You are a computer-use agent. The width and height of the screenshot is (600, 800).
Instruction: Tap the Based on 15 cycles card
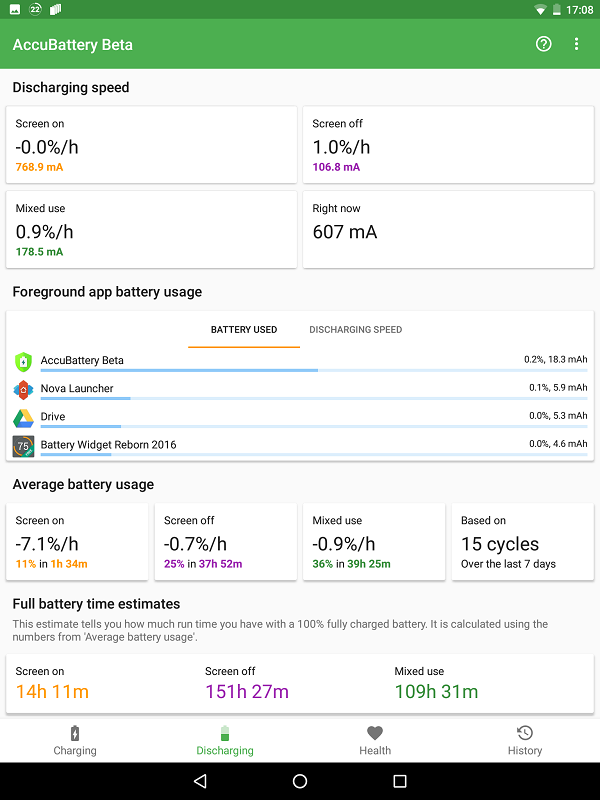pyautogui.click(x=522, y=542)
